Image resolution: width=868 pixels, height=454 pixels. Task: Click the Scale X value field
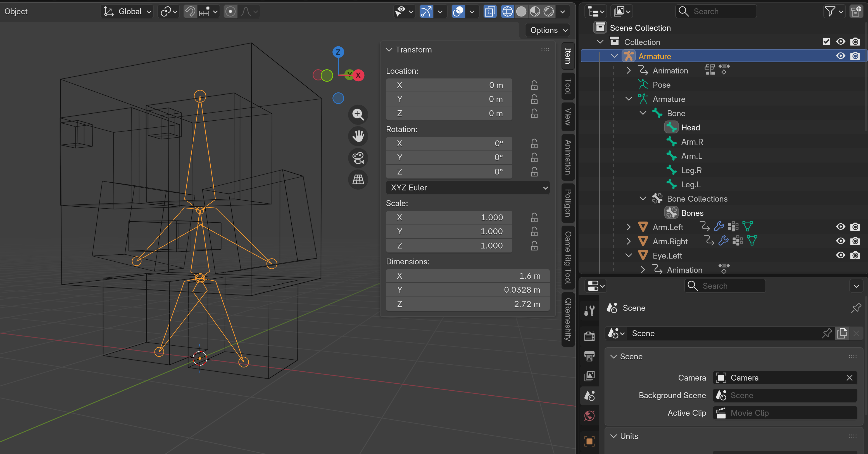click(x=449, y=217)
